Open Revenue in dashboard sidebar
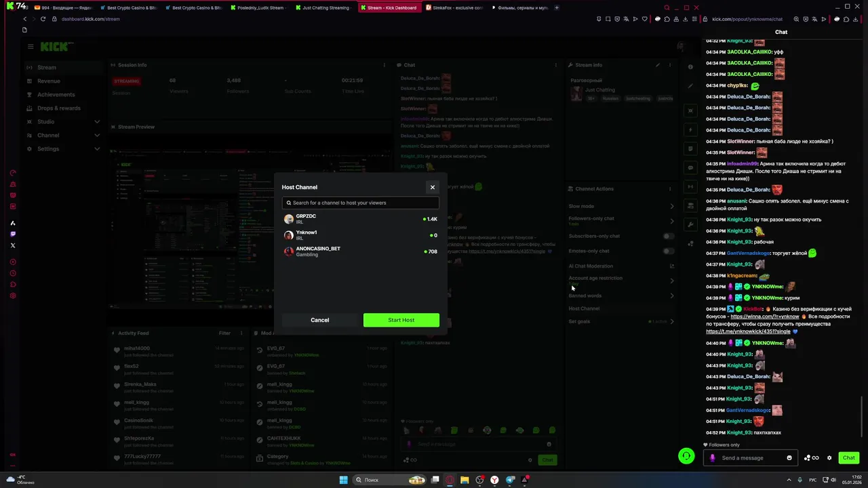Screen dimensions: 868x488 [62, 81]
